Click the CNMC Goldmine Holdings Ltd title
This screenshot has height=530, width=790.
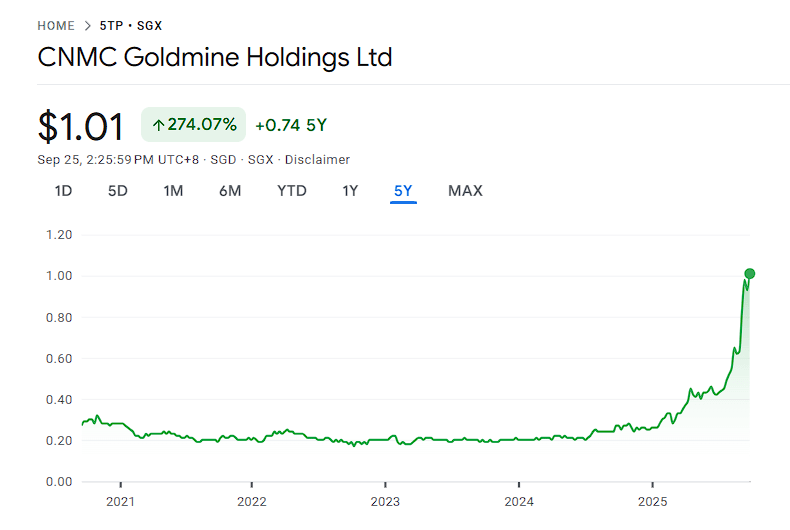pyautogui.click(x=215, y=57)
